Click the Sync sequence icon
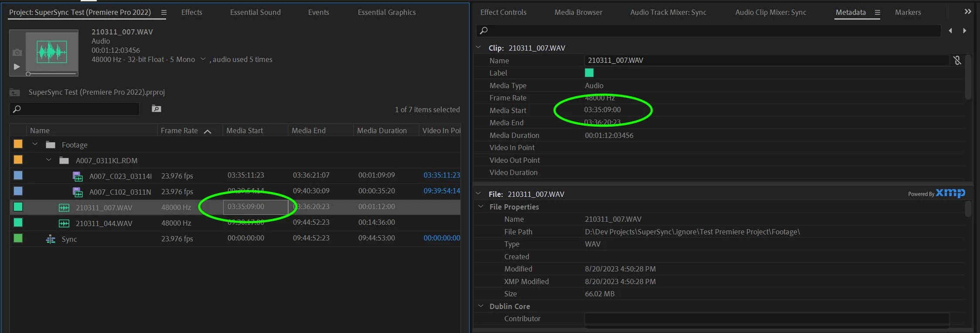This screenshot has width=980, height=333. tap(51, 239)
